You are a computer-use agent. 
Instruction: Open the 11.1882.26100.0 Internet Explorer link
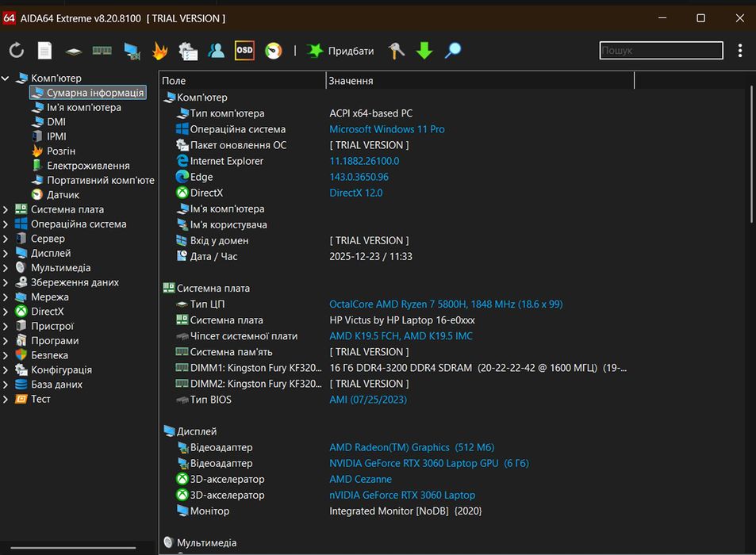(x=364, y=161)
